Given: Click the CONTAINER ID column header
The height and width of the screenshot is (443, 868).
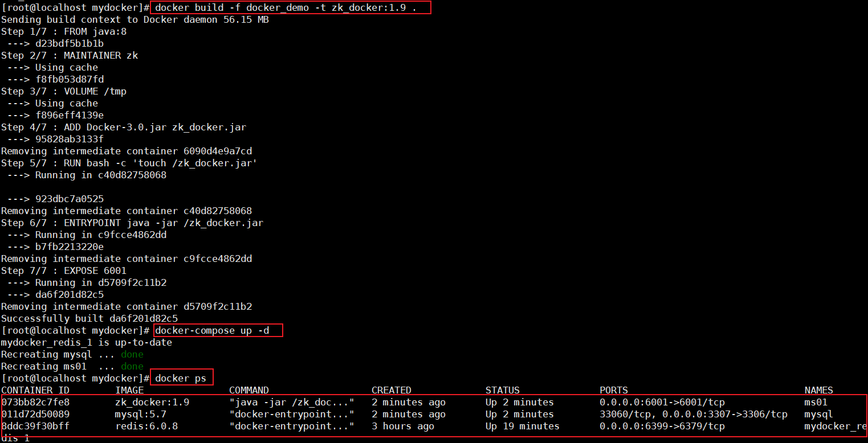Looking at the screenshot, I should pos(35,391).
